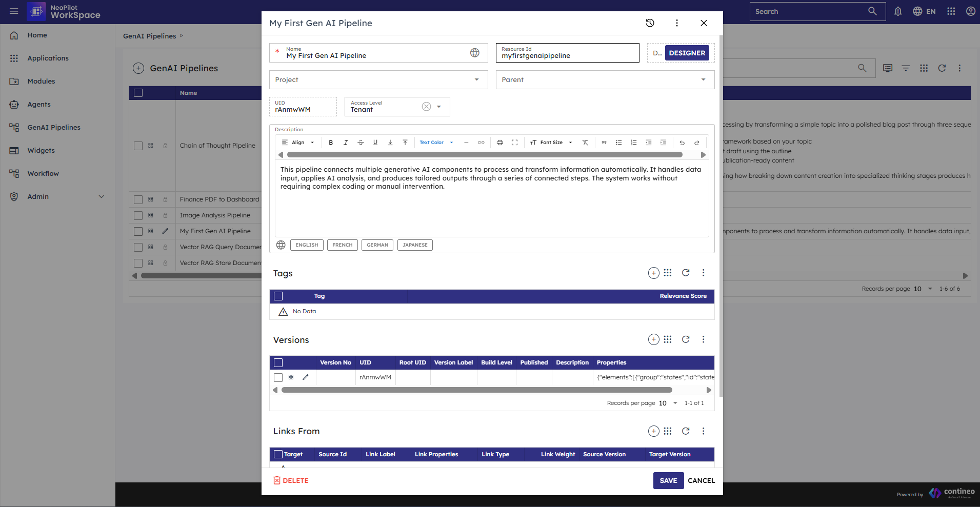The width and height of the screenshot is (980, 507).
Task: Toggle fullscreen mode for the description editor
Action: [514, 143]
